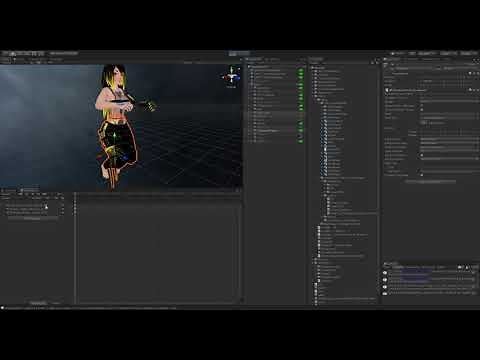Open the Collab dropdown in top toolbar
This screenshot has width=480, height=360.
pyautogui.click(x=398, y=53)
